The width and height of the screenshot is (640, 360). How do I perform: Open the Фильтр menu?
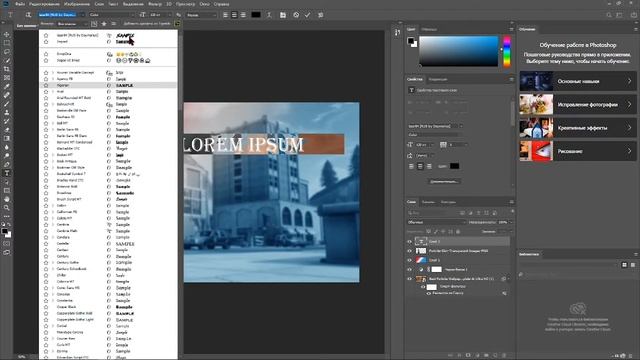155,4
